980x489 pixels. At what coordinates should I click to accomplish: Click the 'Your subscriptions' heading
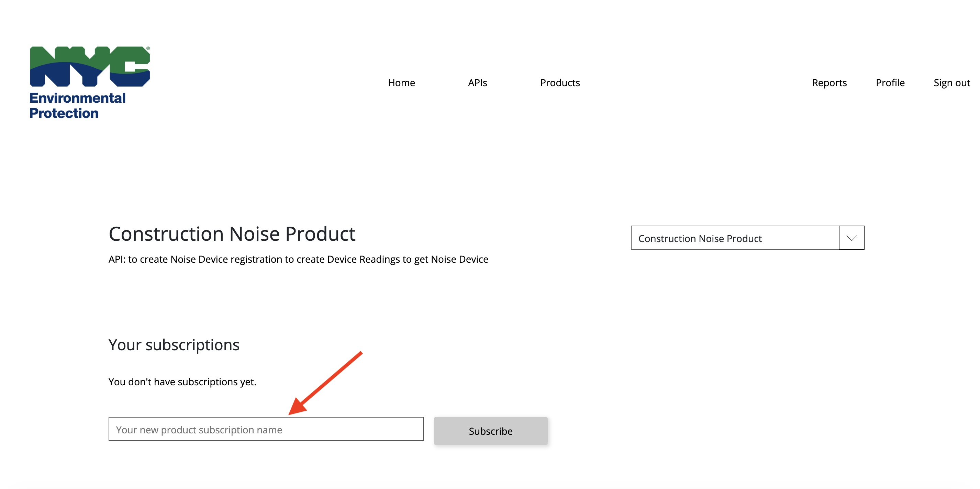point(174,344)
